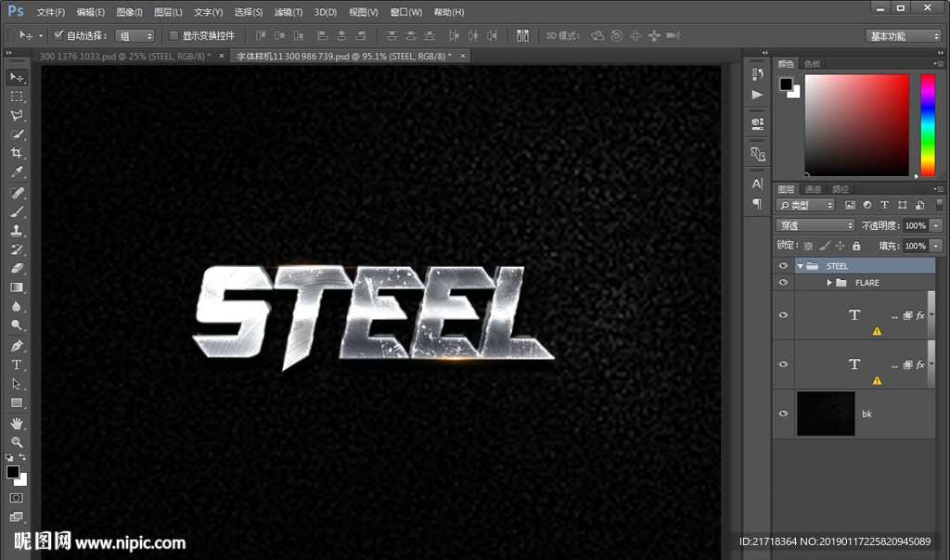Open the 不透明度 slider dropdown arrow
Screen dimensions: 950x560
point(937,226)
